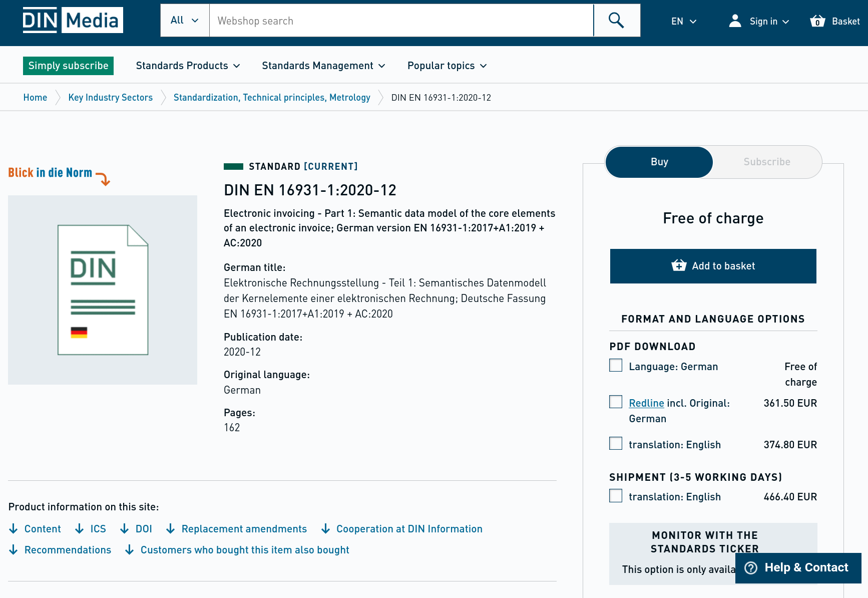Click the download arrow next to Content

click(x=13, y=529)
